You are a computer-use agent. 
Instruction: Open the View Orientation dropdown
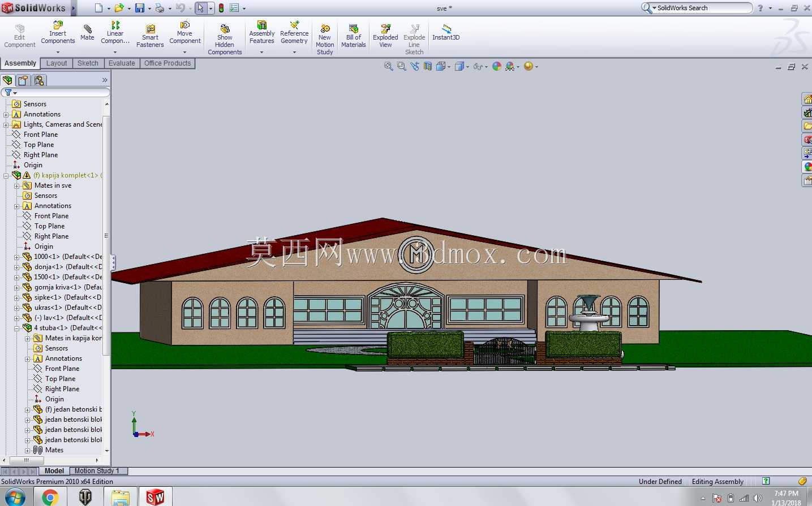click(x=449, y=67)
